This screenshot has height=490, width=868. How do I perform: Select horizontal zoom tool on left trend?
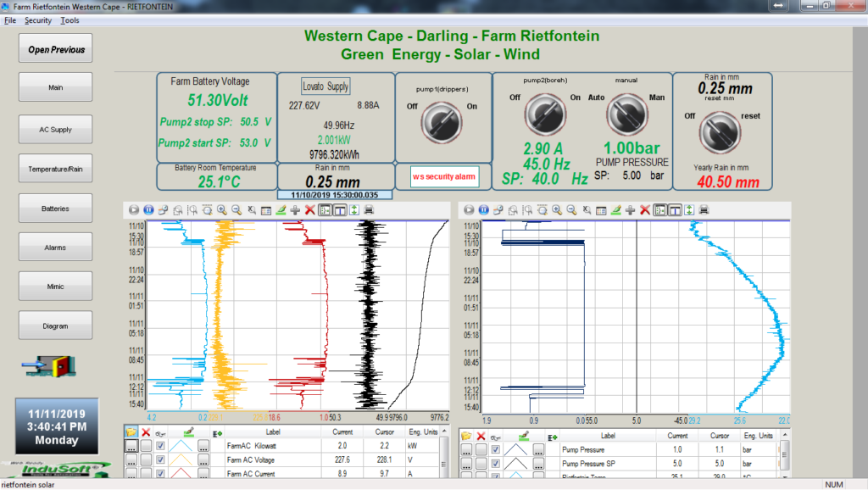(x=192, y=210)
